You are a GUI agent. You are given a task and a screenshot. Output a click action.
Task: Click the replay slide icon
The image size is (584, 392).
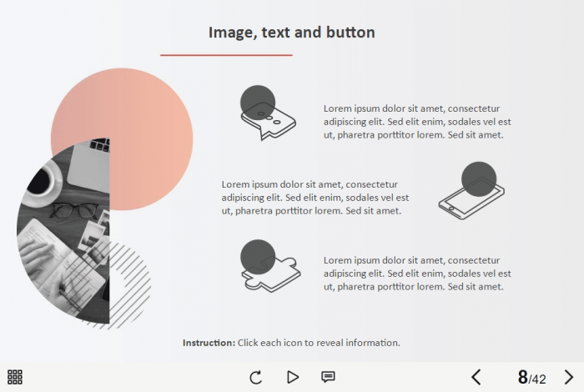[256, 377]
